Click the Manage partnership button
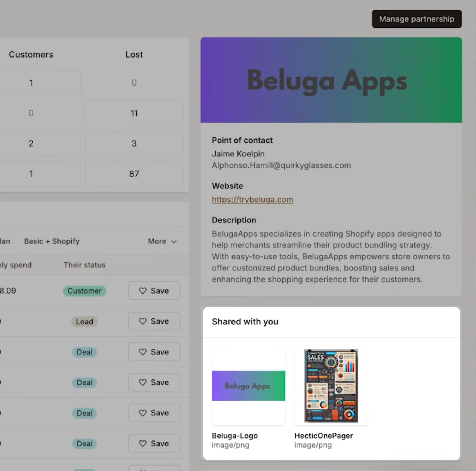The width and height of the screenshot is (476, 471). [416, 19]
